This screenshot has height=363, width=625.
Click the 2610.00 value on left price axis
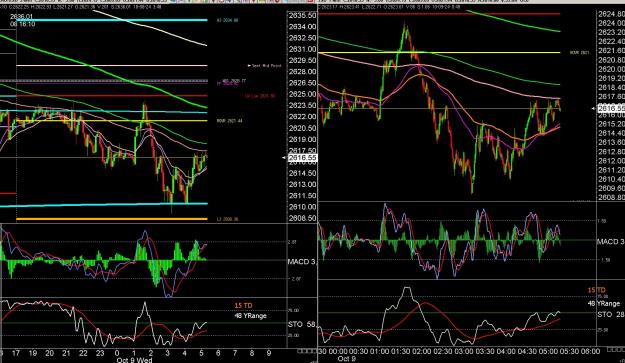(303, 207)
